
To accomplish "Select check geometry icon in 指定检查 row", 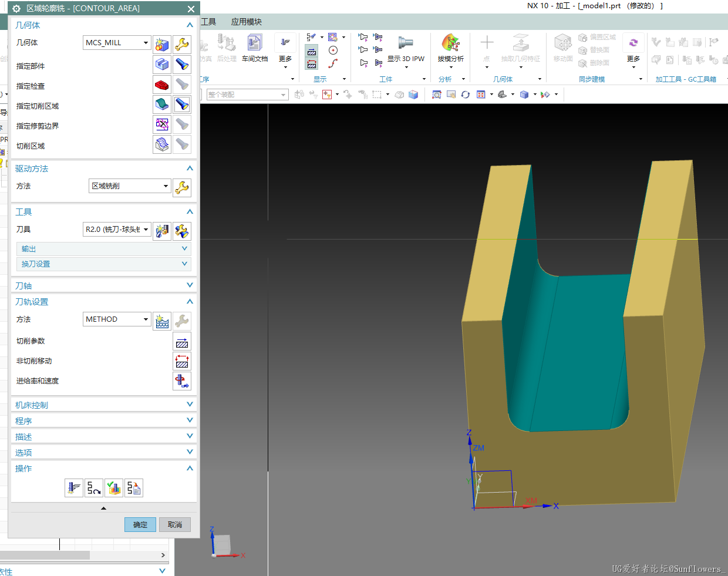I will [162, 85].
